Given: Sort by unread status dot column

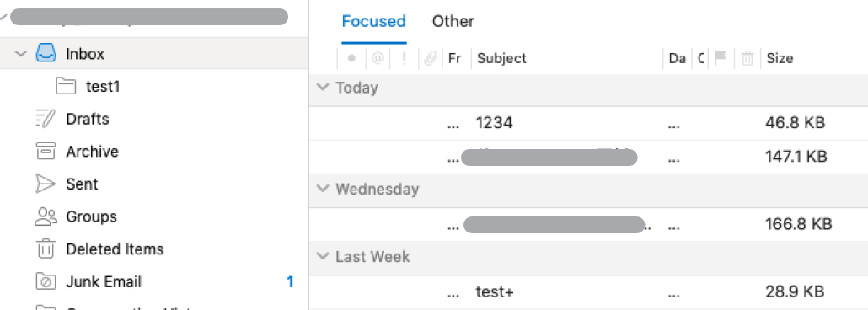Looking at the screenshot, I should tap(351, 58).
